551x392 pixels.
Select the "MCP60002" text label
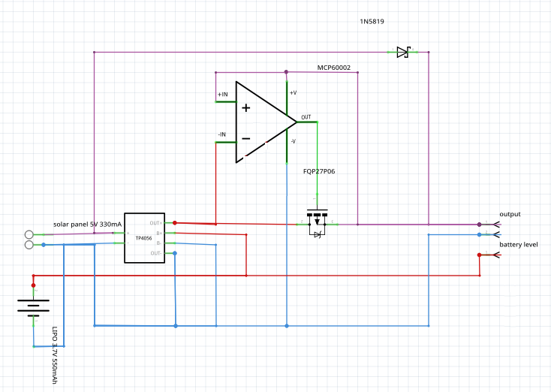tap(334, 67)
